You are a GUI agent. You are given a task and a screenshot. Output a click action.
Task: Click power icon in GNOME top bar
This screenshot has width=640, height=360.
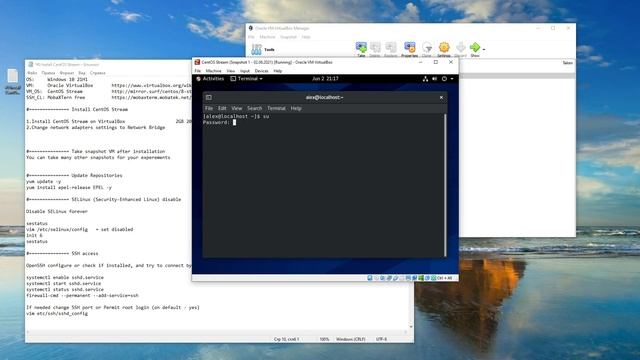click(x=444, y=79)
